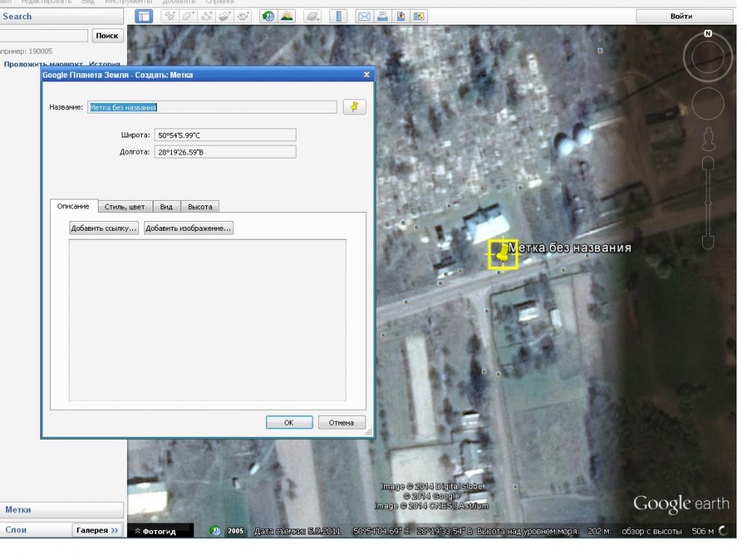This screenshot has width=747, height=560.
Task: Click the Долгота longitude field
Action: point(225,152)
